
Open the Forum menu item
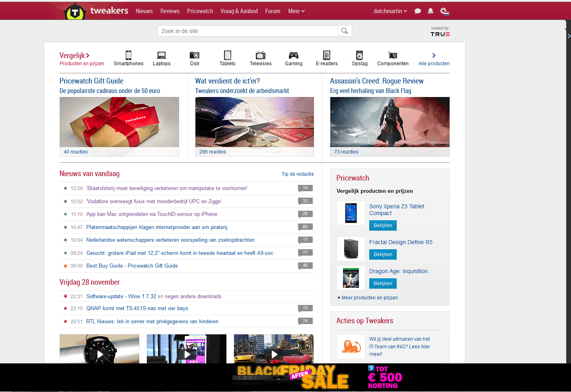pyautogui.click(x=273, y=11)
